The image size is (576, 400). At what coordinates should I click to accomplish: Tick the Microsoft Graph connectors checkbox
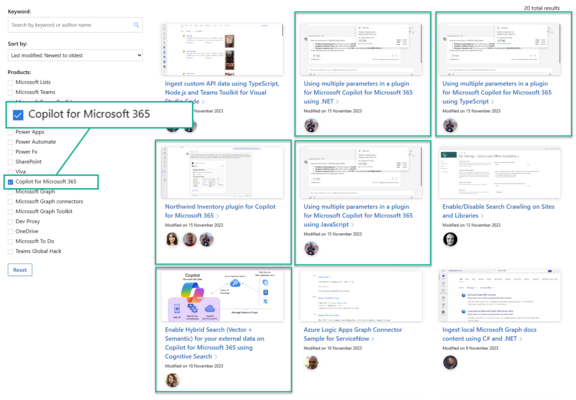coord(10,202)
